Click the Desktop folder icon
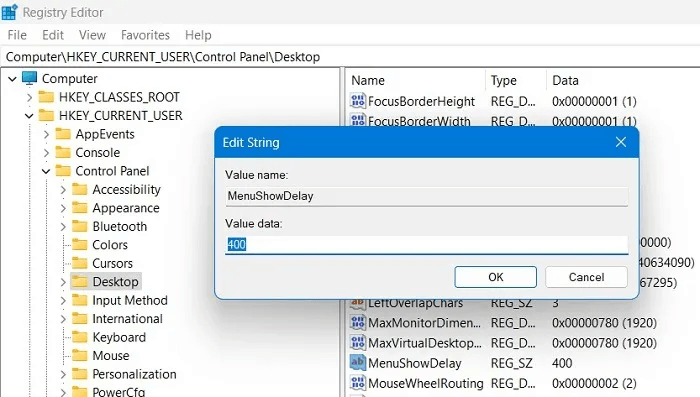The width and height of the screenshot is (700, 397). pyautogui.click(x=80, y=282)
